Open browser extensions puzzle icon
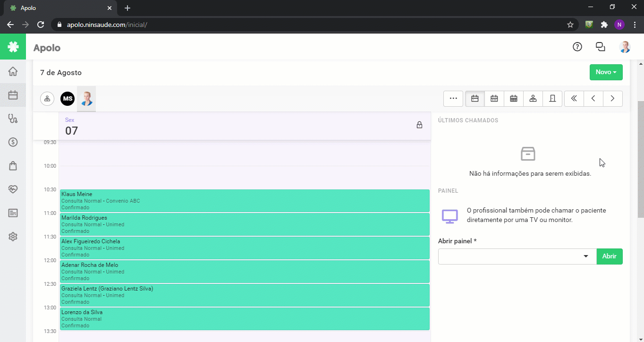The height and width of the screenshot is (342, 644). pos(604,25)
